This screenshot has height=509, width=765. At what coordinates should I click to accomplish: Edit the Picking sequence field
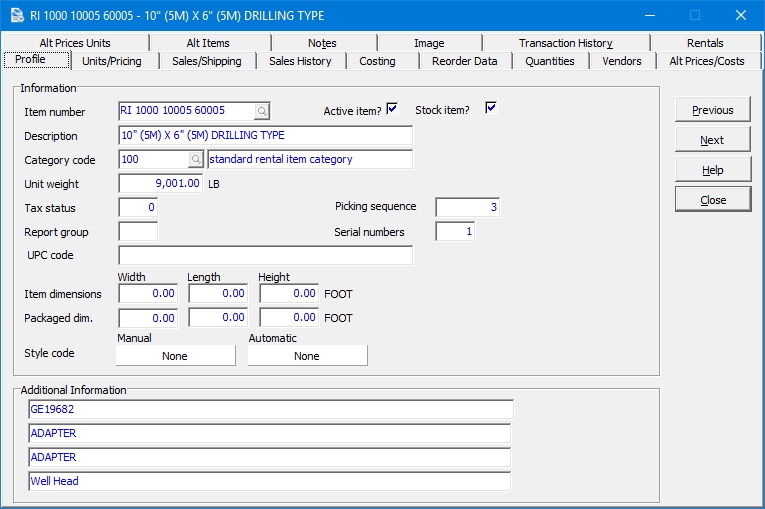[467, 207]
